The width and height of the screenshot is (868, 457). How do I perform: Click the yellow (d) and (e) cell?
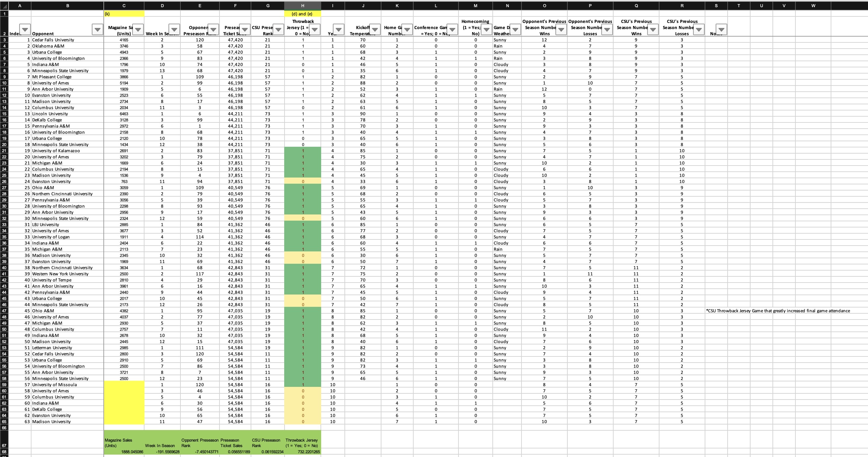[303, 14]
